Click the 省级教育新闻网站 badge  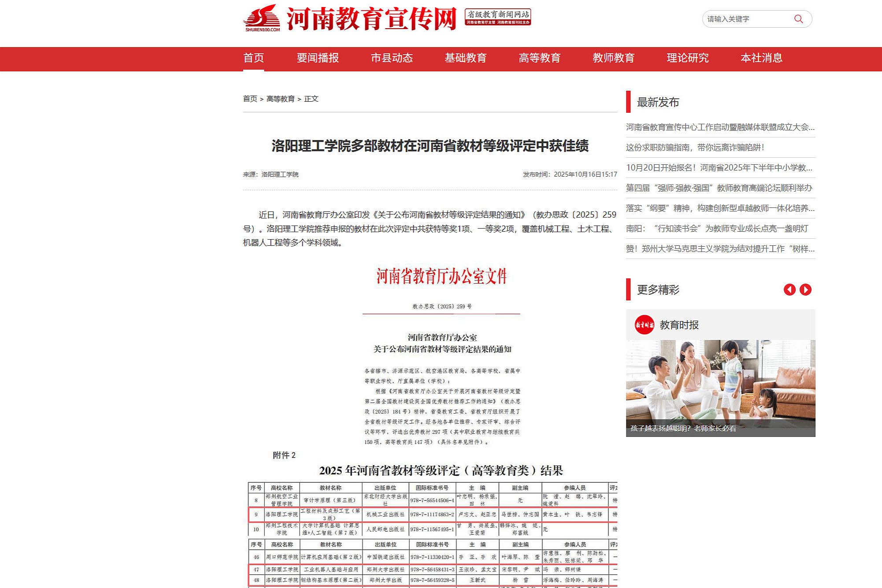tap(497, 17)
